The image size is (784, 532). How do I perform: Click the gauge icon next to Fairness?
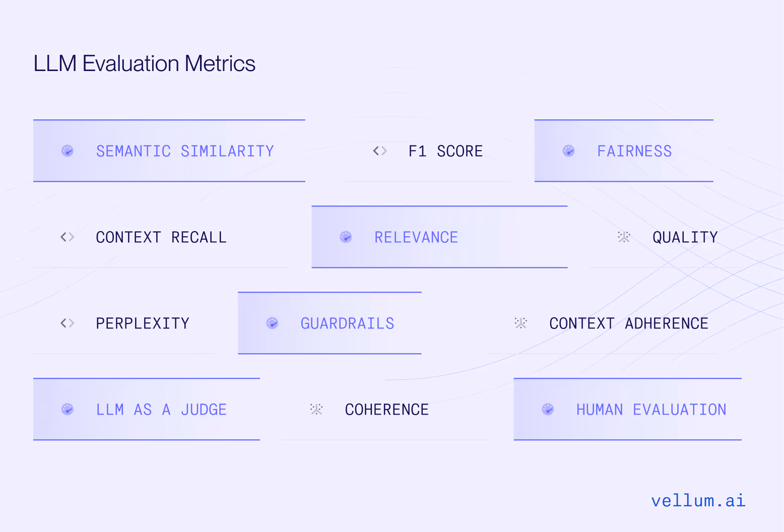click(568, 151)
